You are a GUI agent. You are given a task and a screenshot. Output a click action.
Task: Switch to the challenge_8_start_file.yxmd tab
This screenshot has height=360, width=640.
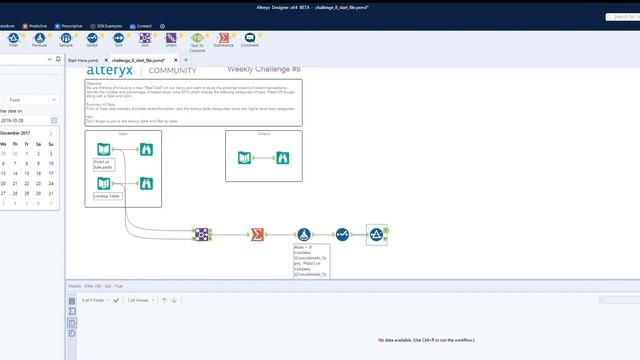tap(138, 60)
